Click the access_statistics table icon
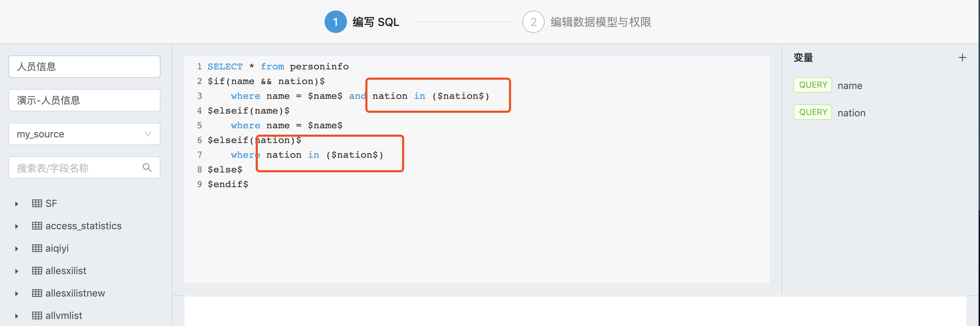This screenshot has width=980, height=326. click(x=37, y=226)
